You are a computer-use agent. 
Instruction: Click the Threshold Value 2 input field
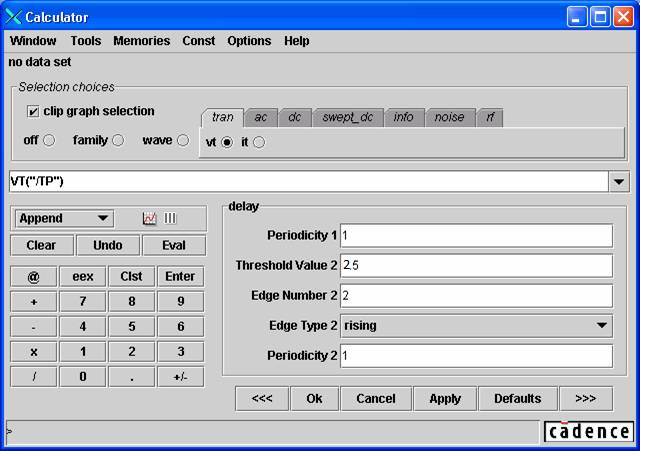pos(476,265)
